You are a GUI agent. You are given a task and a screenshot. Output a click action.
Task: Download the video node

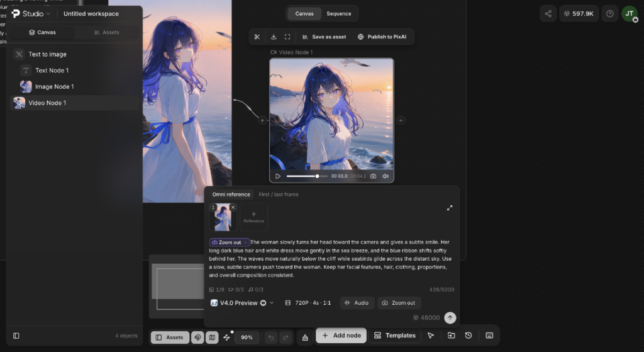274,37
